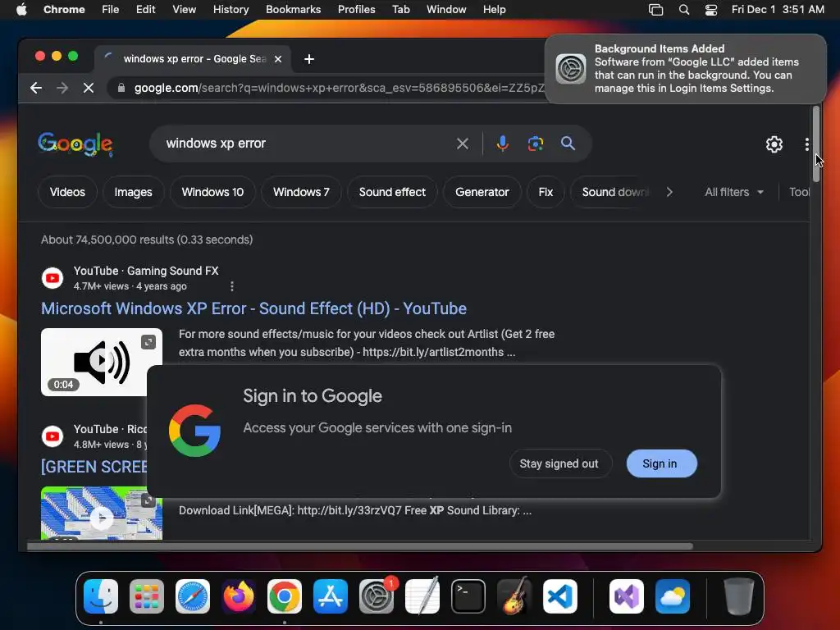Open the Window menu
This screenshot has height=630, width=840.
point(446,10)
